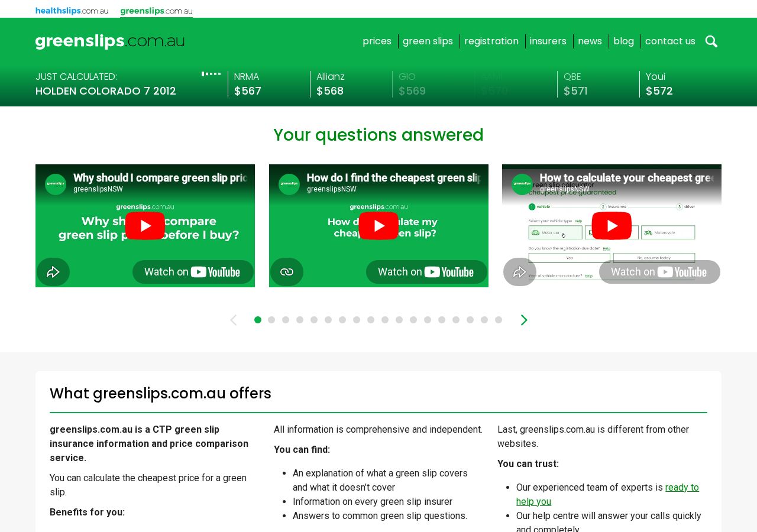The image size is (757, 532).
Task: Click the GIO $569 price quote
Action: (x=412, y=84)
